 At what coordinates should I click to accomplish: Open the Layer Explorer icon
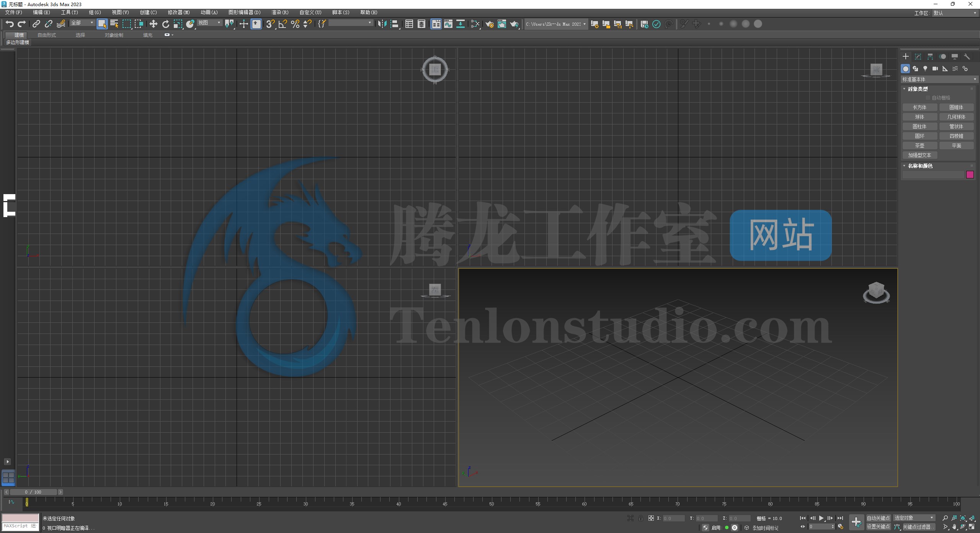[x=421, y=24]
